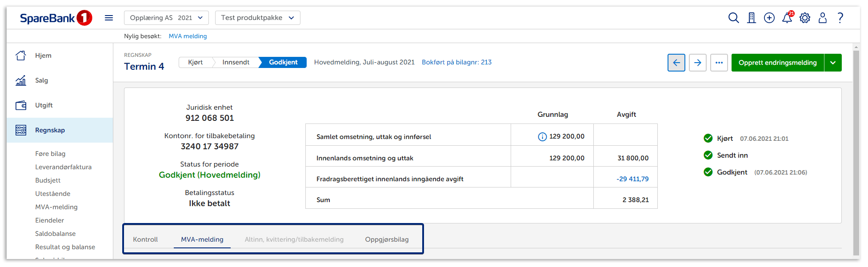Expand arrow next to Opprett endringsmelding

tap(833, 63)
